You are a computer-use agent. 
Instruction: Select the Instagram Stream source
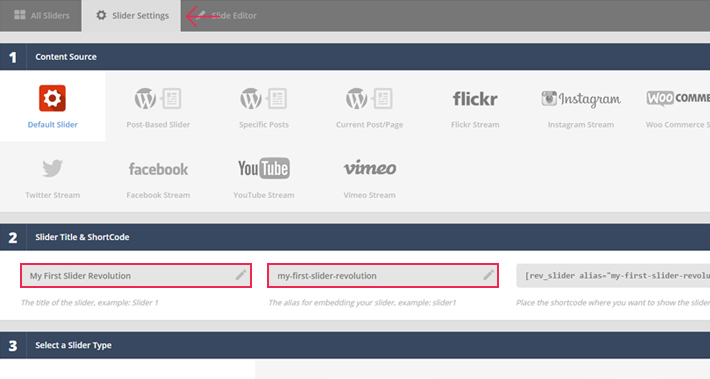coord(581,106)
